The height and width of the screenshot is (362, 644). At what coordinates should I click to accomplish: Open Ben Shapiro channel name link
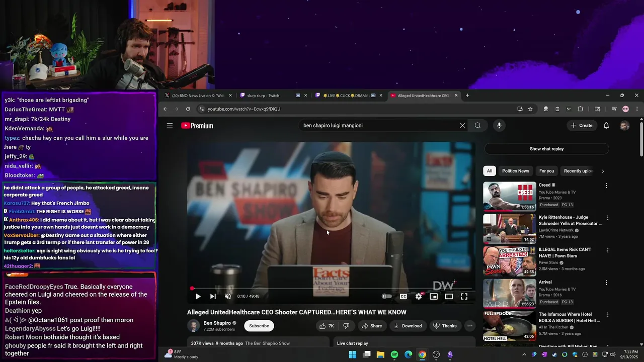tap(217, 323)
